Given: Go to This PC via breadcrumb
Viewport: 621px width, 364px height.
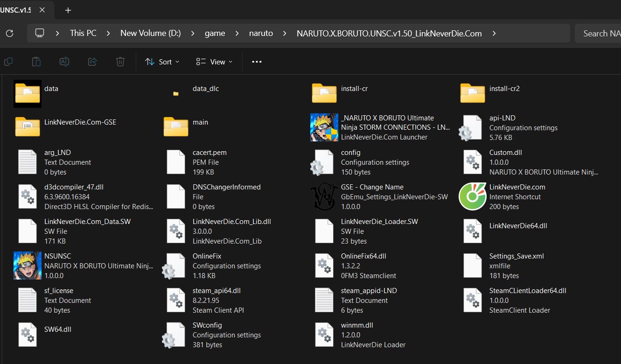Looking at the screenshot, I should pyautogui.click(x=83, y=33).
